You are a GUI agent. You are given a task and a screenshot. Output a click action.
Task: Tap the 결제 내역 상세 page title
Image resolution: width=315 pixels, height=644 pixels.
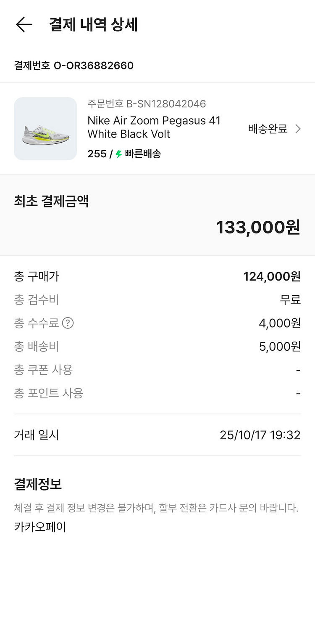coord(93,24)
